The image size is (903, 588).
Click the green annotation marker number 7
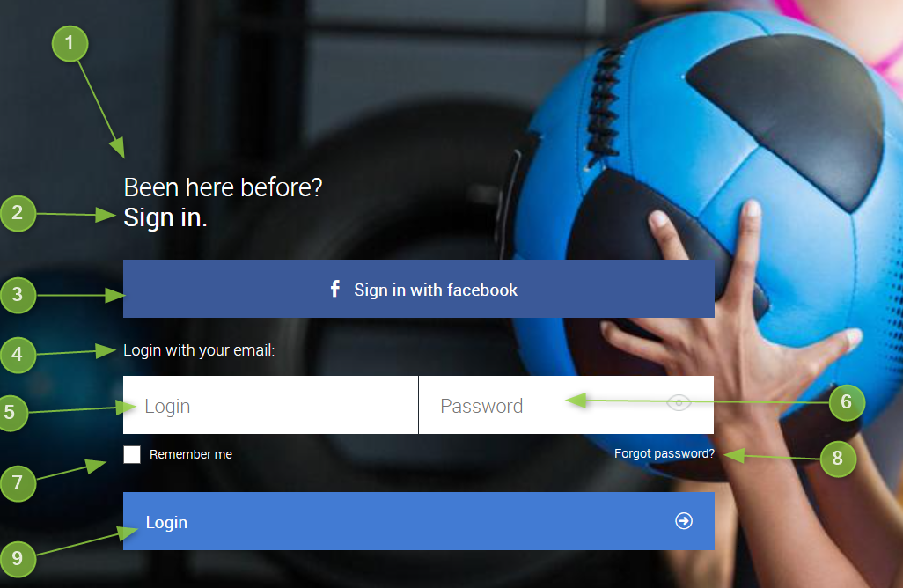[18, 482]
